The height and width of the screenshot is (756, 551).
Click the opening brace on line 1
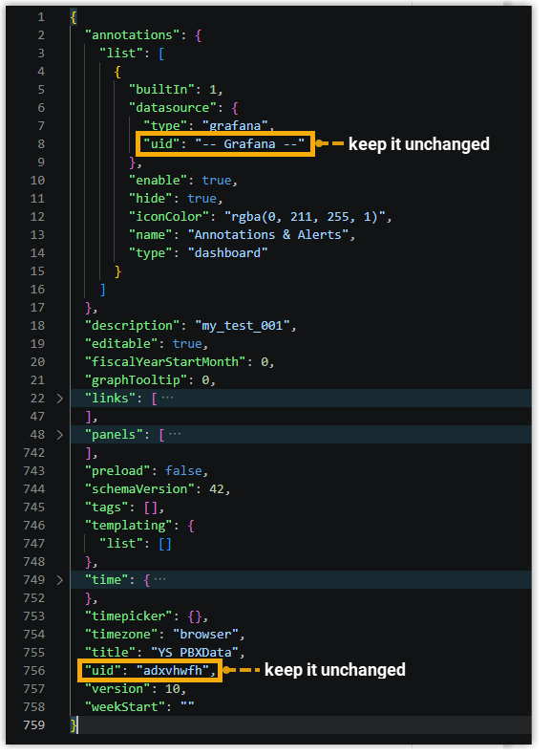(74, 18)
